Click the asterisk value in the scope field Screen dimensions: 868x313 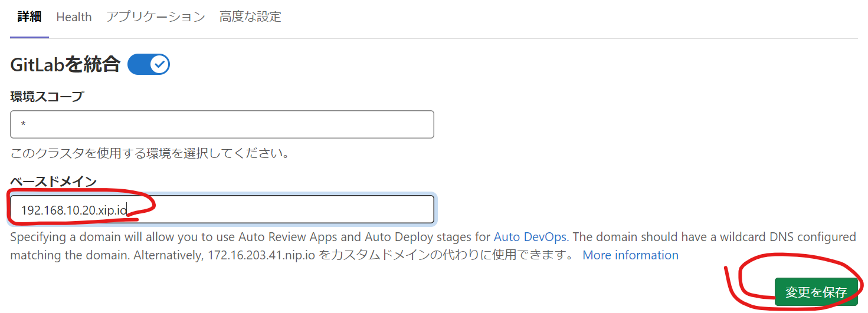(x=24, y=125)
